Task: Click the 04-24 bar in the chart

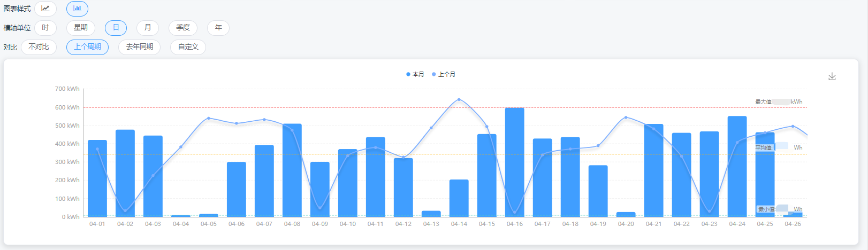Action: (x=737, y=167)
